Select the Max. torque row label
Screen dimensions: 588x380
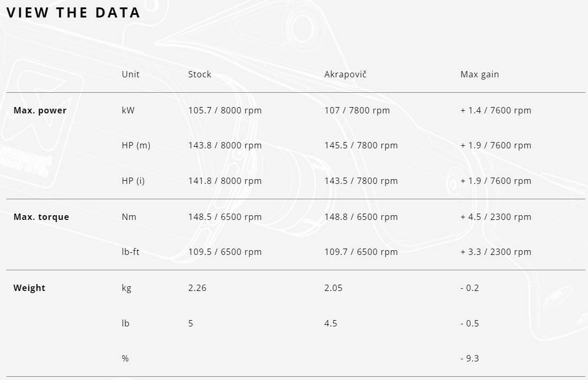(41, 217)
